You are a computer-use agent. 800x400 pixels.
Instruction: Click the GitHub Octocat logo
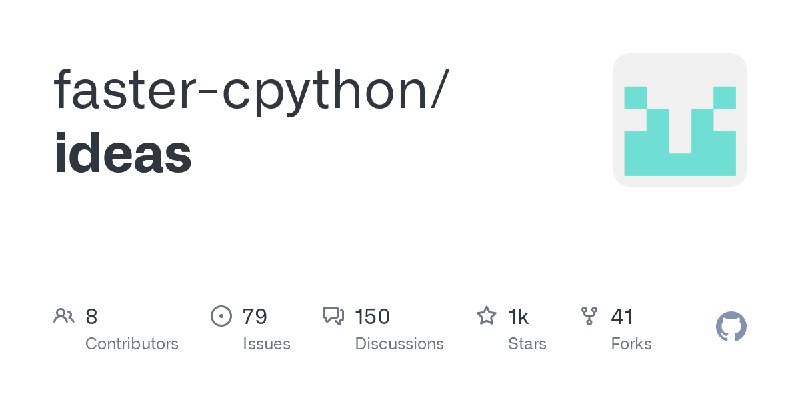pyautogui.click(x=731, y=327)
